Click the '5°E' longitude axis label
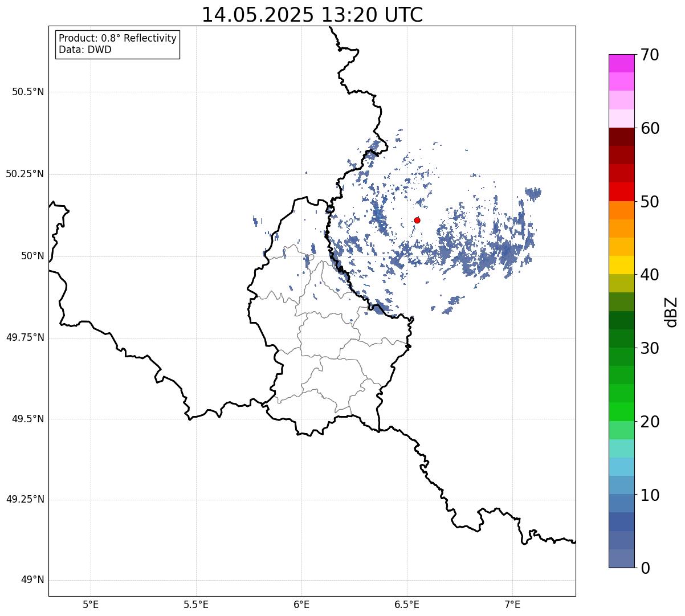Screen dimensions: 685x616 point(91,605)
